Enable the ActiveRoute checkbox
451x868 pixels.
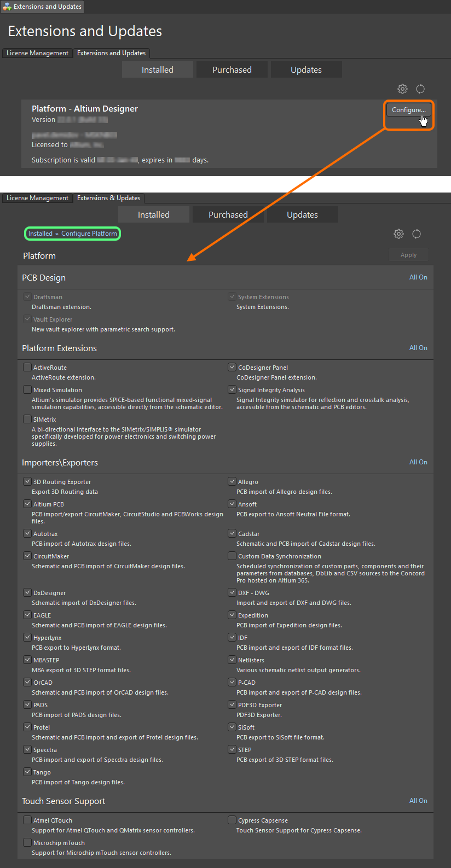[x=27, y=367]
